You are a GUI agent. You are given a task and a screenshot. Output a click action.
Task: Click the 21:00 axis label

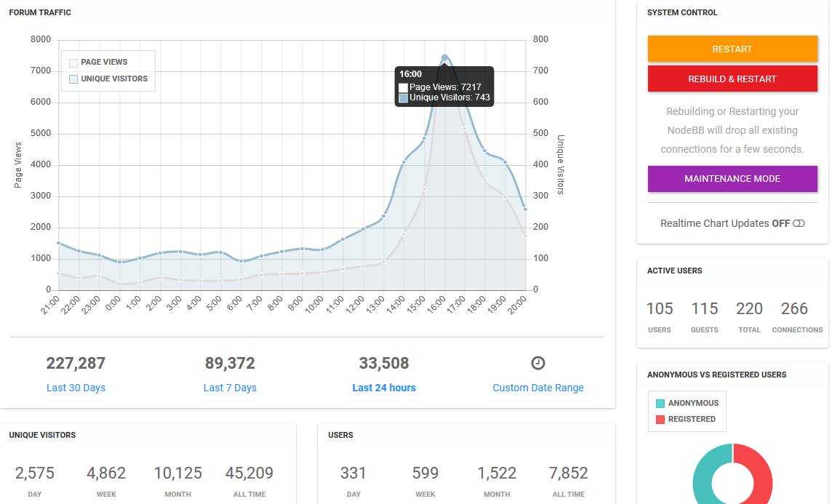click(x=50, y=305)
